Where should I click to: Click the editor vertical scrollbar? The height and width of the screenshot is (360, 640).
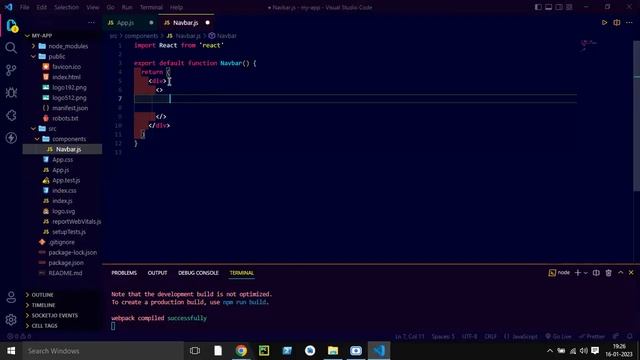(x=637, y=116)
